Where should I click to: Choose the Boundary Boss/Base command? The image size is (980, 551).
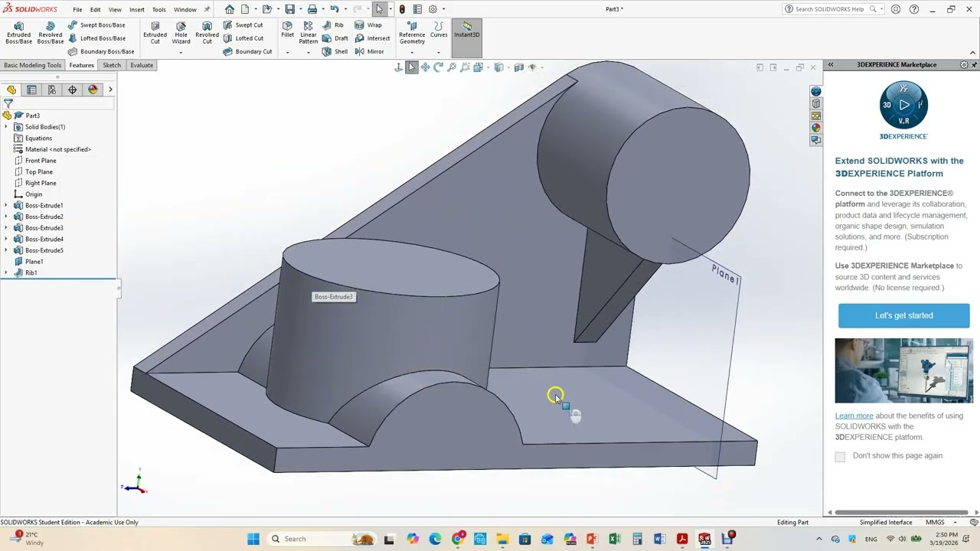tap(101, 51)
